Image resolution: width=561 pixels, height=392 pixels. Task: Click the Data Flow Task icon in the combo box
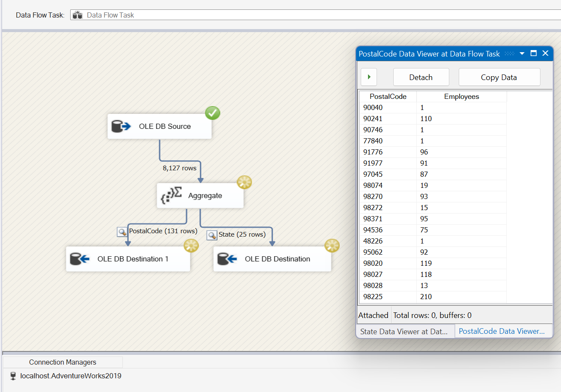click(x=77, y=15)
